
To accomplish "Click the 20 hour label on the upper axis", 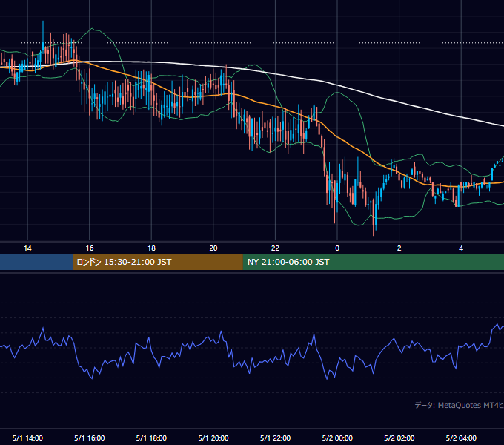I will click(x=213, y=248).
